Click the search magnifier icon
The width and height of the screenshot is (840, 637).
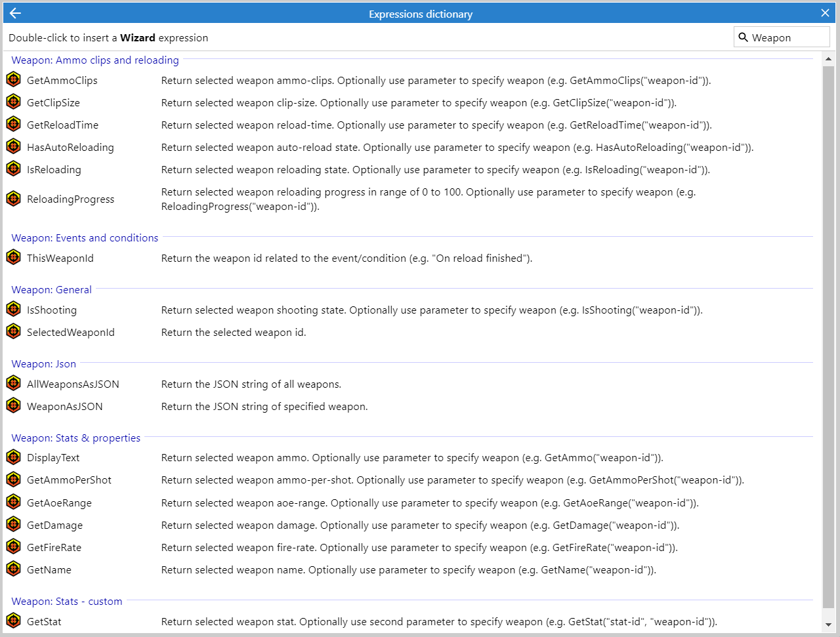(x=744, y=37)
